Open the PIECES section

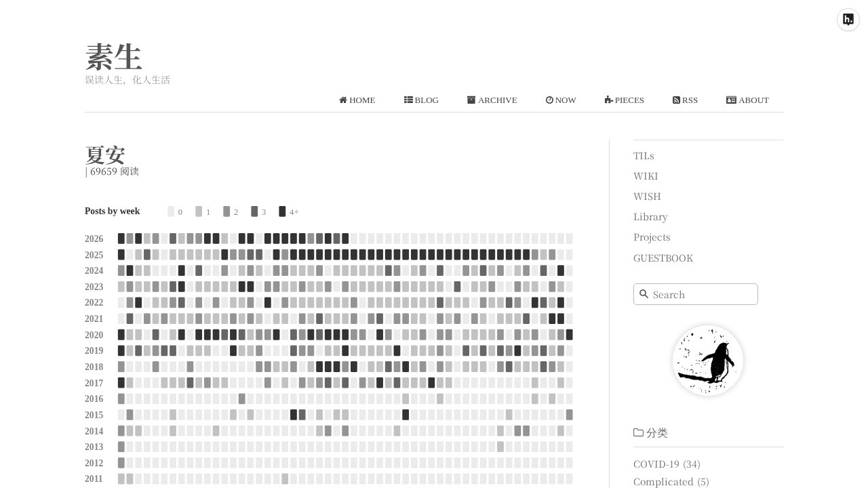click(625, 100)
